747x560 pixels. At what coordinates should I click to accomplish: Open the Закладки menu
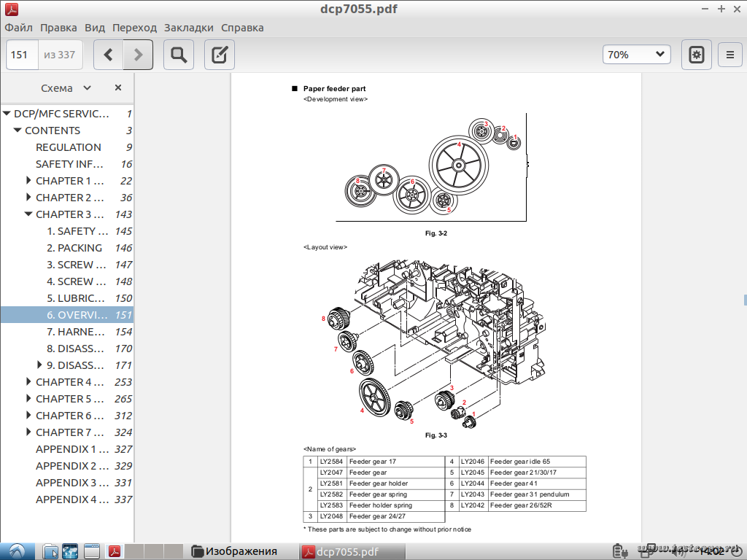click(188, 28)
